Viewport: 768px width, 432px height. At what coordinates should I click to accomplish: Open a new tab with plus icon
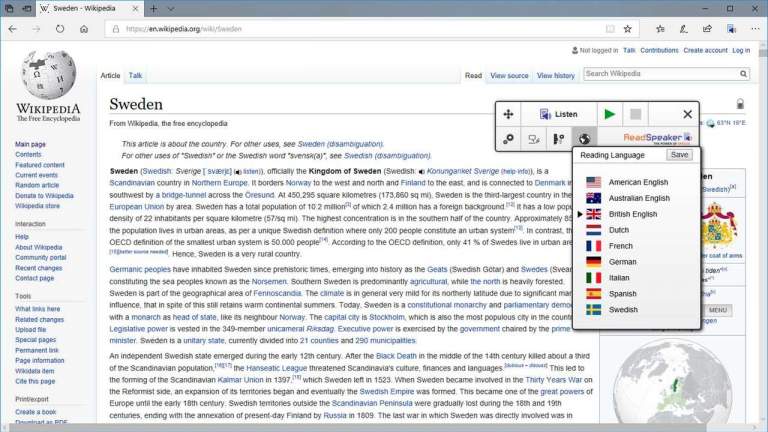point(153,8)
